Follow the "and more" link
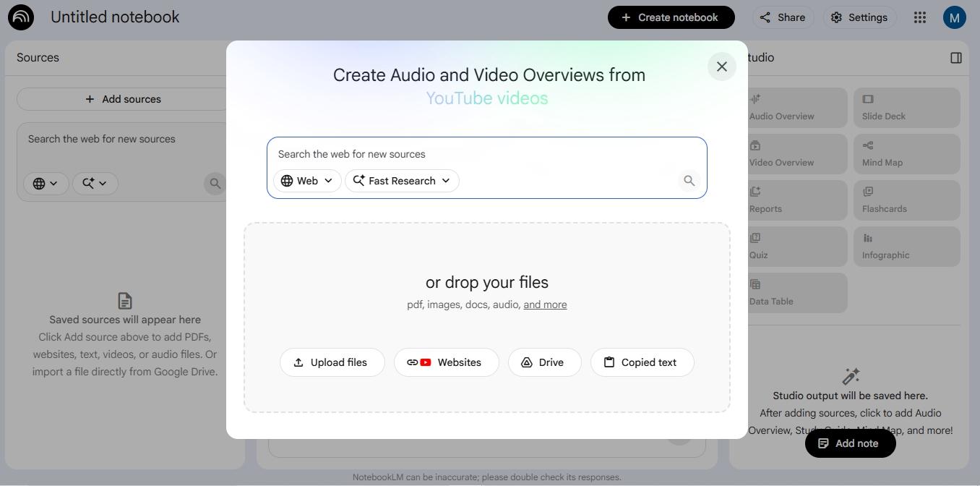The height and width of the screenshot is (486, 980). click(x=545, y=304)
